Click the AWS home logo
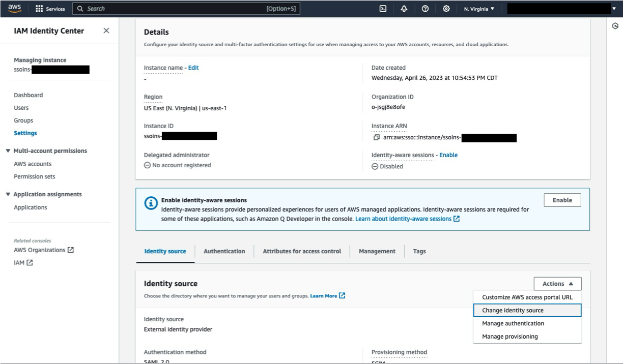 (x=14, y=8)
